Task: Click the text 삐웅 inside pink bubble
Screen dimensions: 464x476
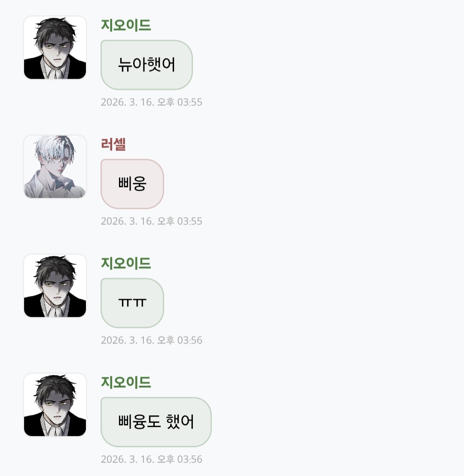Action: coord(132,184)
